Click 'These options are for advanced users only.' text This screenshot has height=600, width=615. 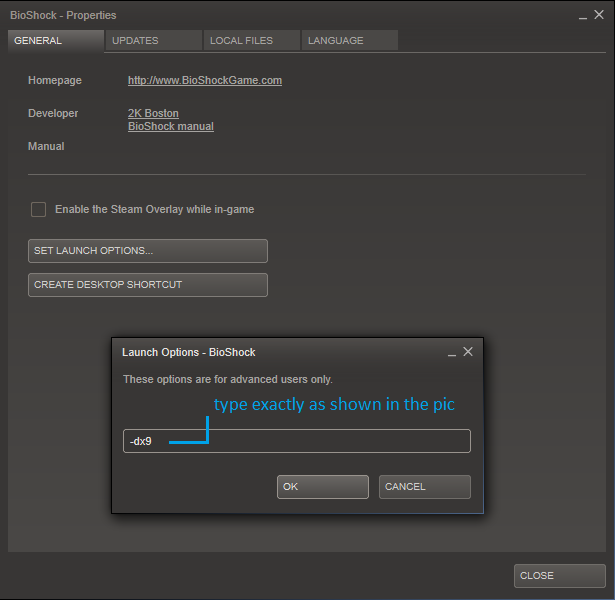pyautogui.click(x=228, y=379)
